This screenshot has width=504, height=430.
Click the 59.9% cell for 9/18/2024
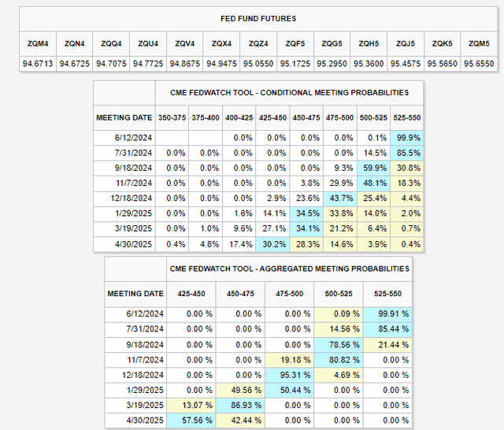[x=373, y=168]
